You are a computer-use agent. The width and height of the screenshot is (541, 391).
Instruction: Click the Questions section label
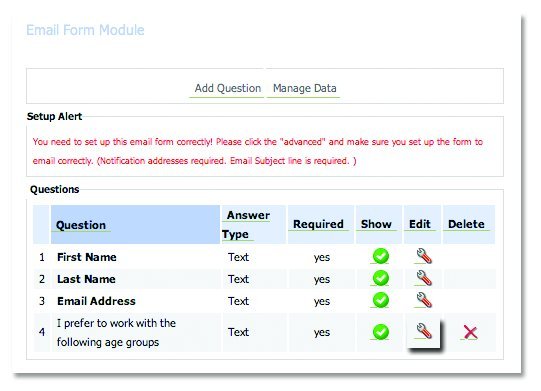pyautogui.click(x=55, y=189)
